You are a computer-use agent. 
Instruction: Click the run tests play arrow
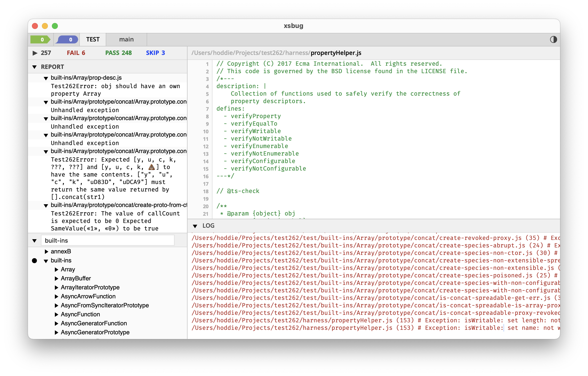pos(35,53)
